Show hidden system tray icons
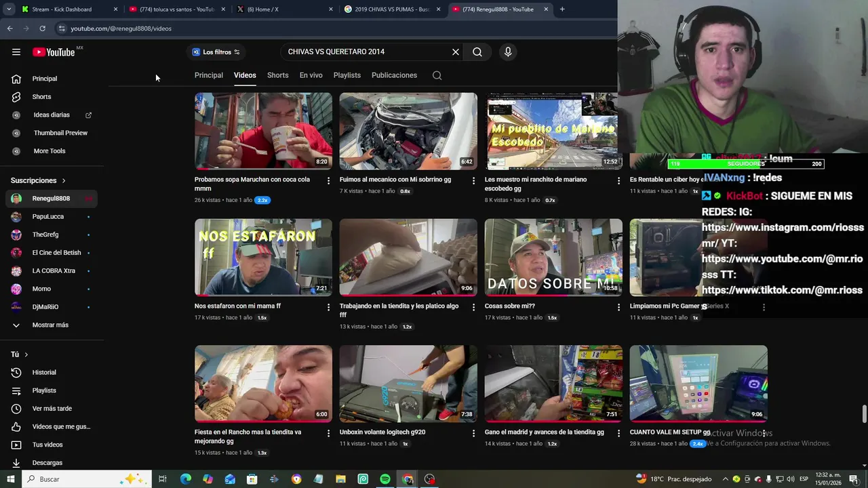 click(x=725, y=479)
